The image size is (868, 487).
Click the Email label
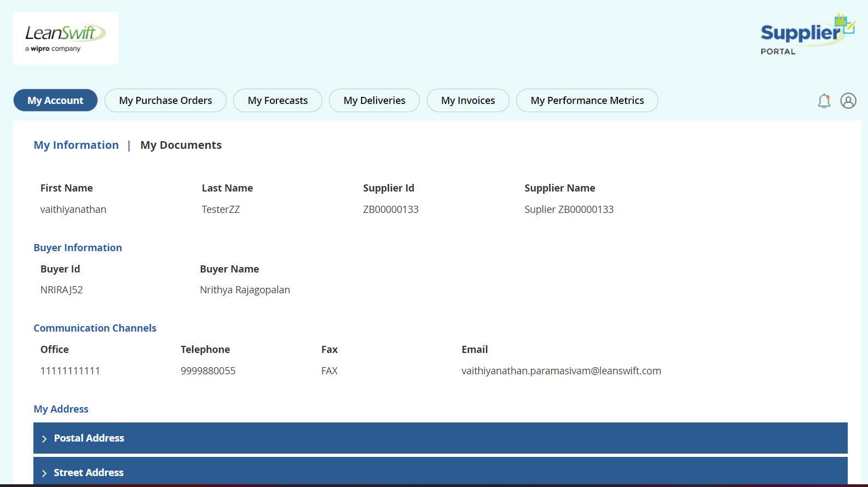474,350
